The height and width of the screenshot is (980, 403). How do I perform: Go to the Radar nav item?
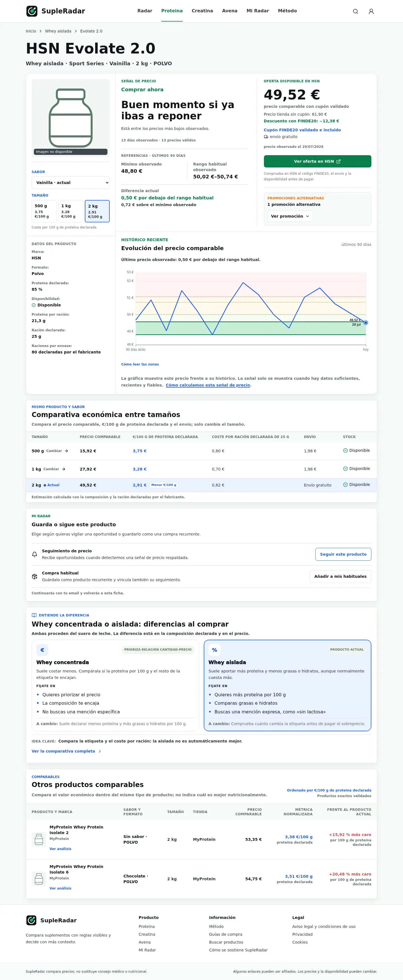coord(145,11)
